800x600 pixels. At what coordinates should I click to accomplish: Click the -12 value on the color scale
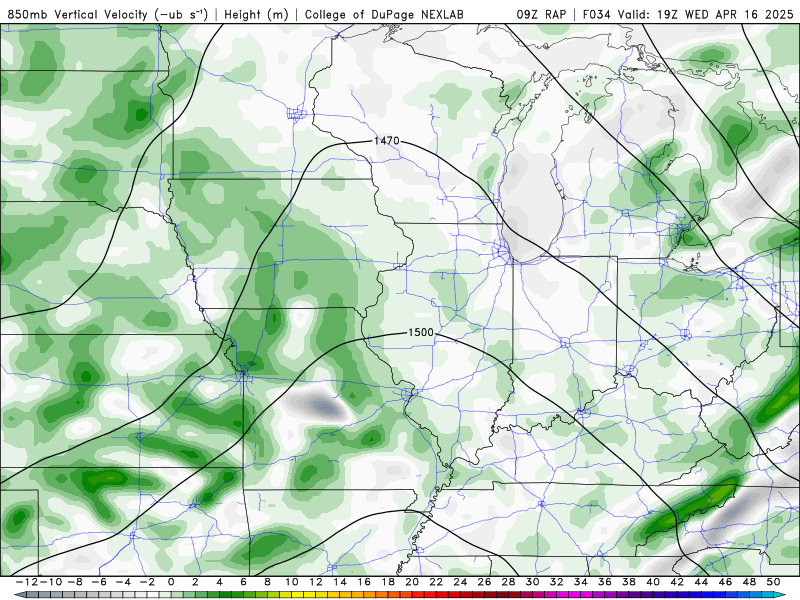(x=27, y=582)
